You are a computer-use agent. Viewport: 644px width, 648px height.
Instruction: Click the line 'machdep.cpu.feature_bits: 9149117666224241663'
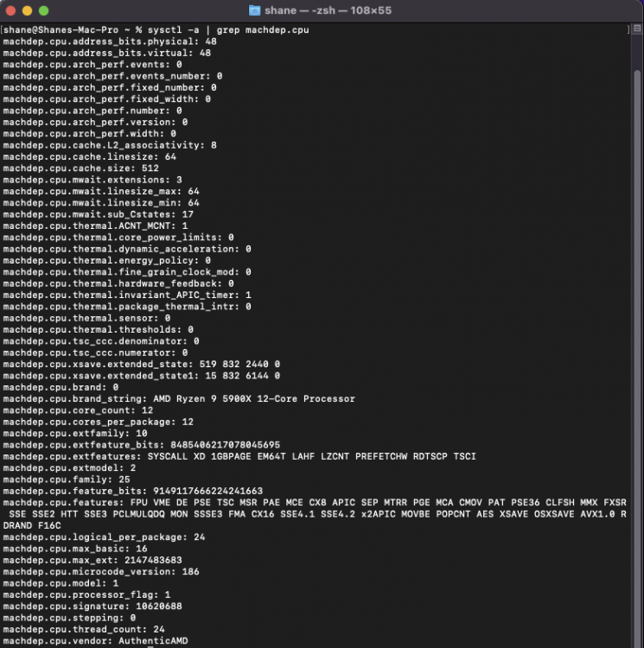point(132,492)
